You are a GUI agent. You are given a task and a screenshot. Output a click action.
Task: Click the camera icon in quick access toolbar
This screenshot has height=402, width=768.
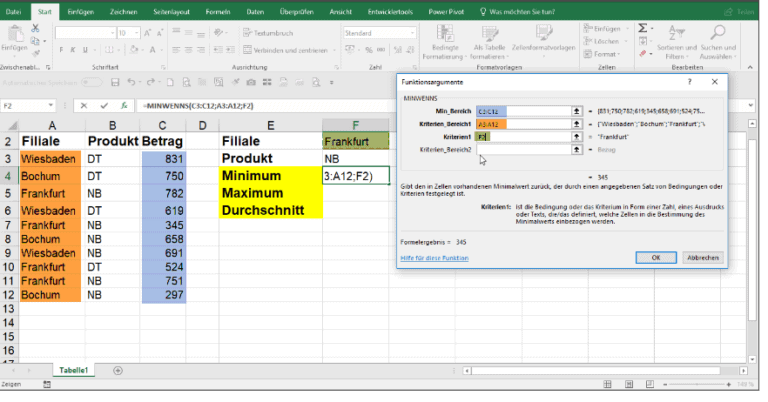pos(251,82)
